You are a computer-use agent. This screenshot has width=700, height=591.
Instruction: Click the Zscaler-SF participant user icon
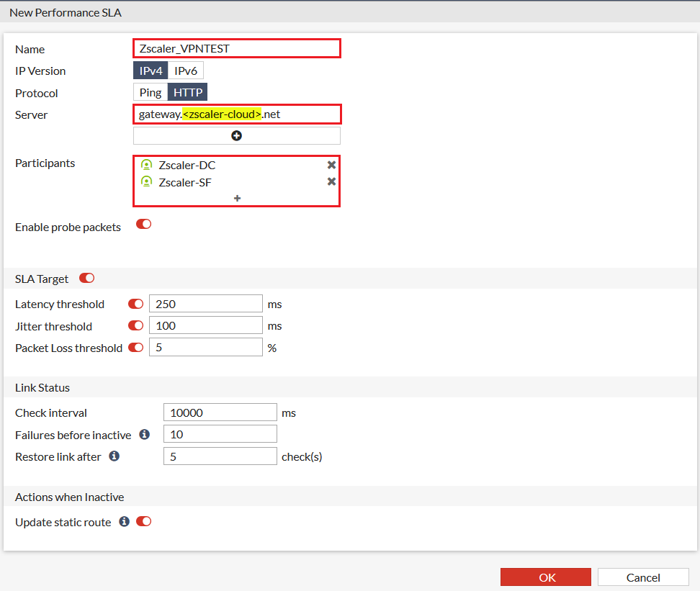click(x=147, y=181)
